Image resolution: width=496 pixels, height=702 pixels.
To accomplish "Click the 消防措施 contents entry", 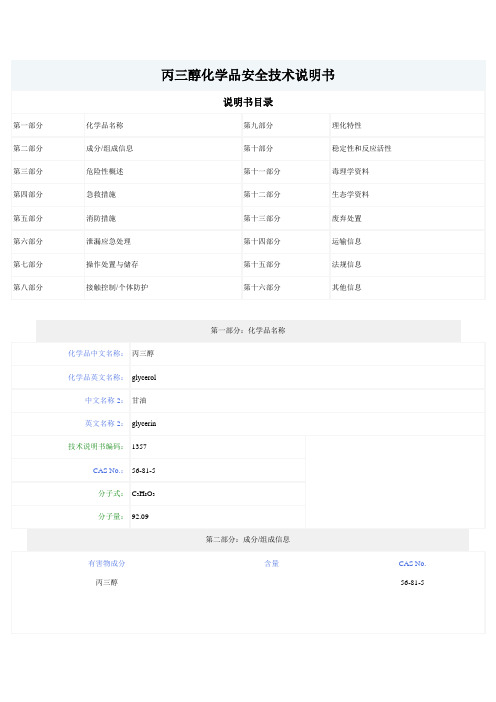I will tap(101, 218).
